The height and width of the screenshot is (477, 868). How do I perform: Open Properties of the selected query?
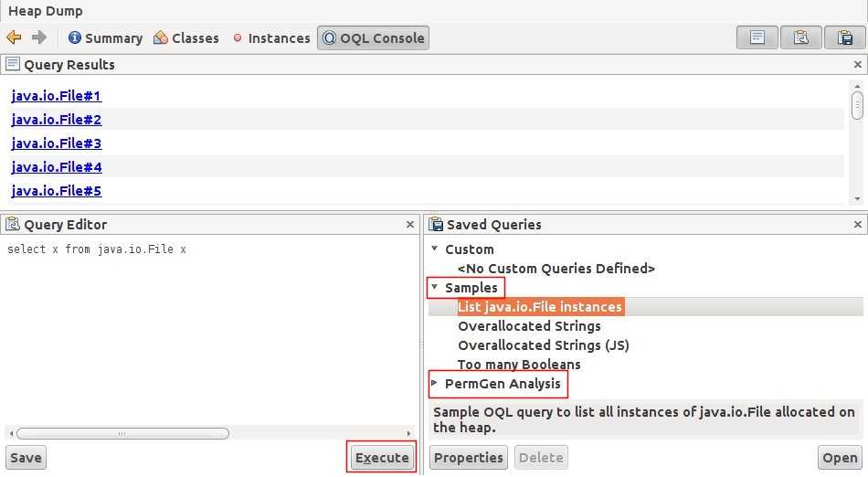click(469, 458)
